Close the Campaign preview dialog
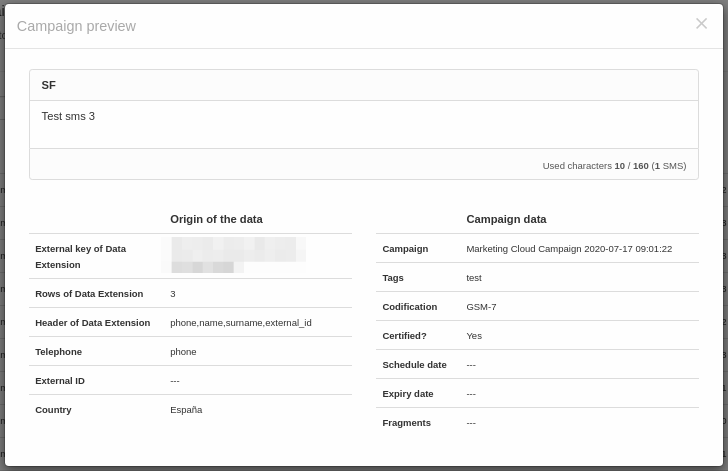The width and height of the screenshot is (728, 471). pyautogui.click(x=701, y=24)
